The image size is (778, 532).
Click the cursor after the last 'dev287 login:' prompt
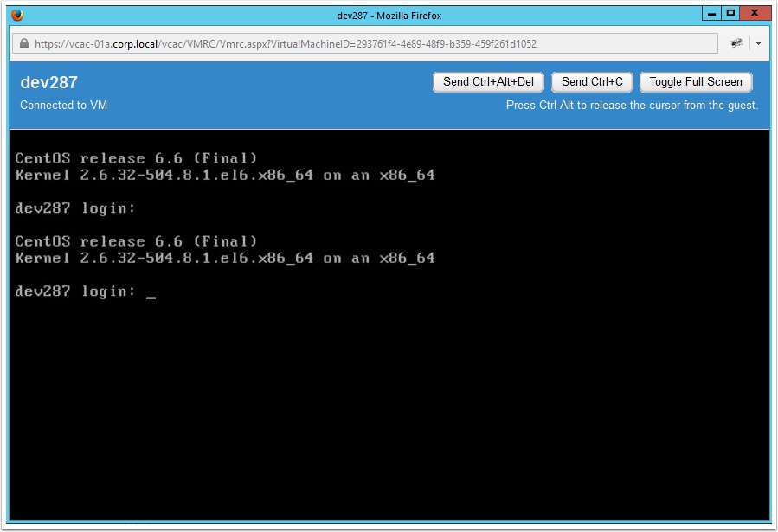point(151,297)
